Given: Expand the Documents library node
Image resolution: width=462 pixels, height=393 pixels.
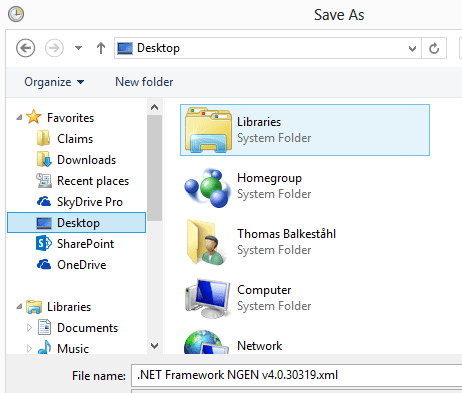Looking at the screenshot, I should [x=29, y=328].
